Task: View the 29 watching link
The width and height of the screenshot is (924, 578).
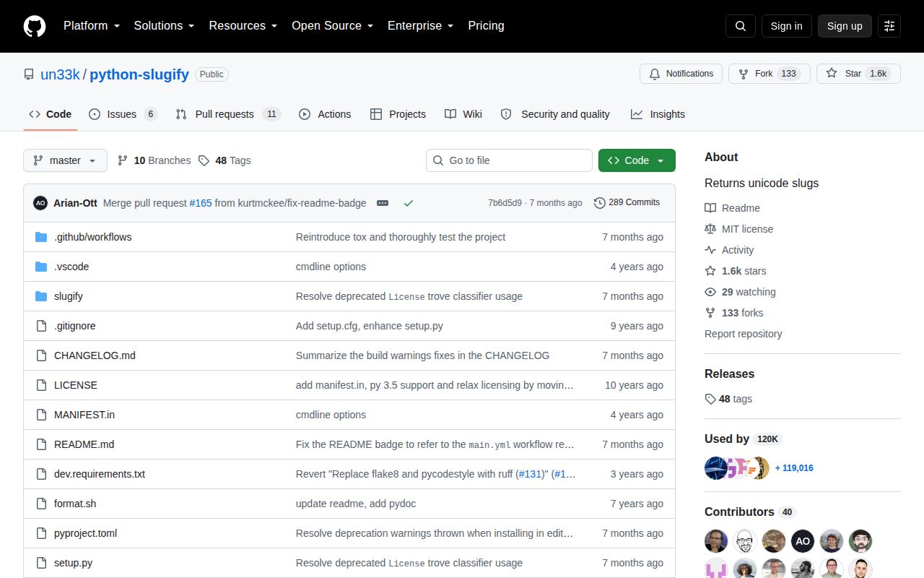Action: click(740, 292)
